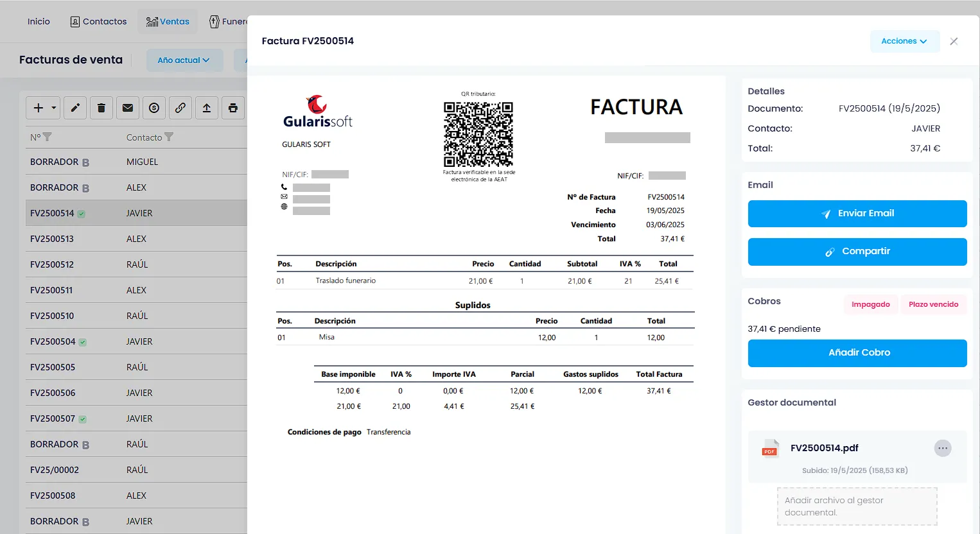
Task: Click the Impagado status tag
Action: 871,304
